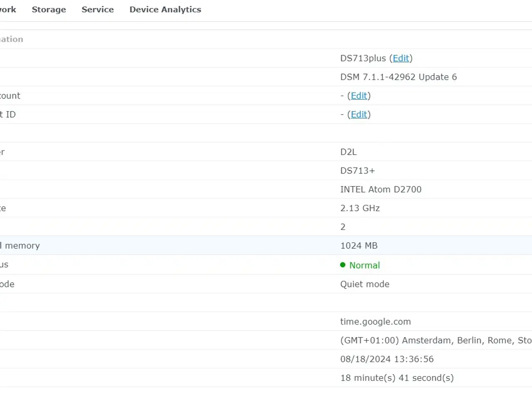Click Edit link in the ID row
532x399 pixels.
tap(359, 114)
